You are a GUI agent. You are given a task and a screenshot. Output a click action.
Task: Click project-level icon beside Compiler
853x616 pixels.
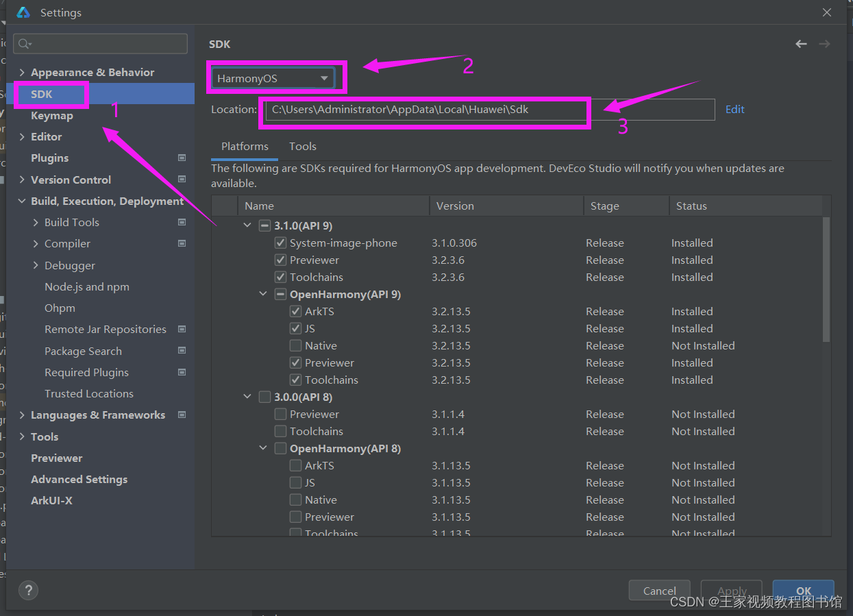[x=182, y=243]
